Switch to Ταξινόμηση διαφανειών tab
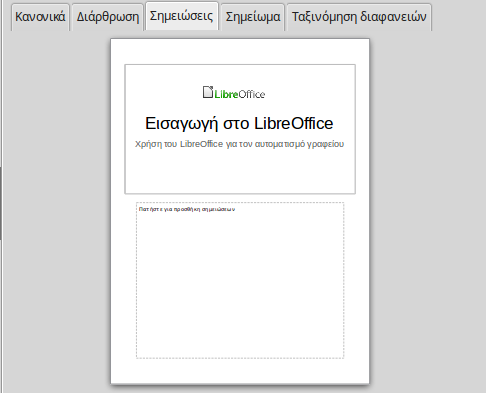This screenshot has height=393, width=486. (x=359, y=17)
